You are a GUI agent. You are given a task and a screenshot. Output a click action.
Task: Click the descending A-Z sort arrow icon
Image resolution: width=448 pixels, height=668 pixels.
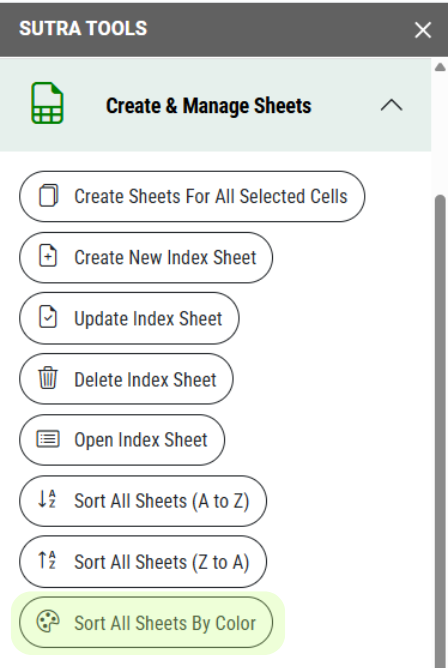(47, 499)
